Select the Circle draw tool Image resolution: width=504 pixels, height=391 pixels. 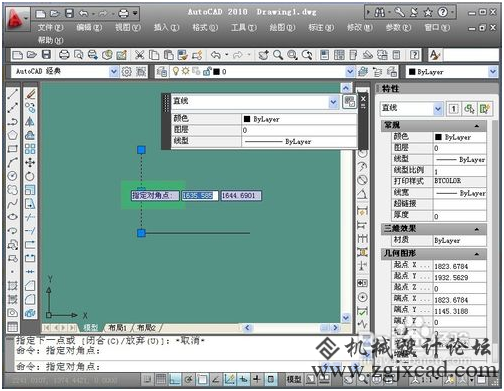tap(13, 176)
